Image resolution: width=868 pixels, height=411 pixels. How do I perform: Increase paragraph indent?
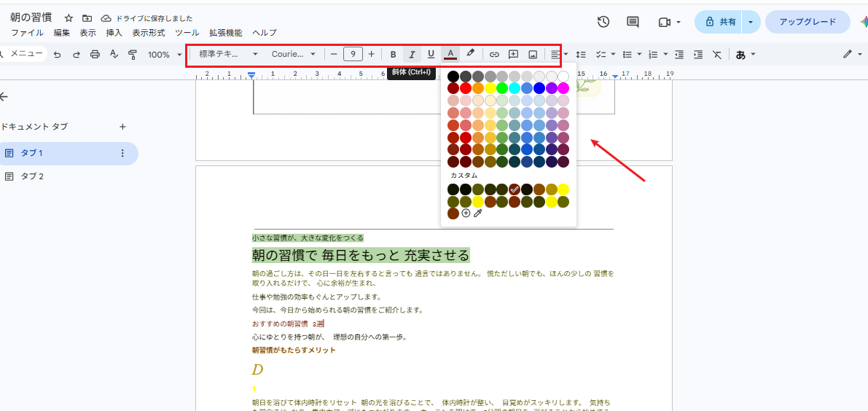click(698, 54)
